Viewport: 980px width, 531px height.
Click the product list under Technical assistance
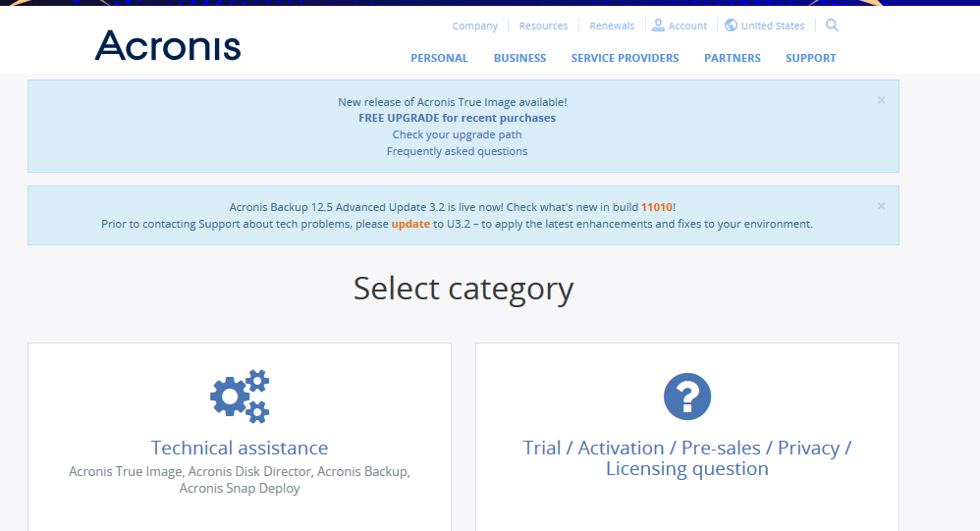[240, 480]
